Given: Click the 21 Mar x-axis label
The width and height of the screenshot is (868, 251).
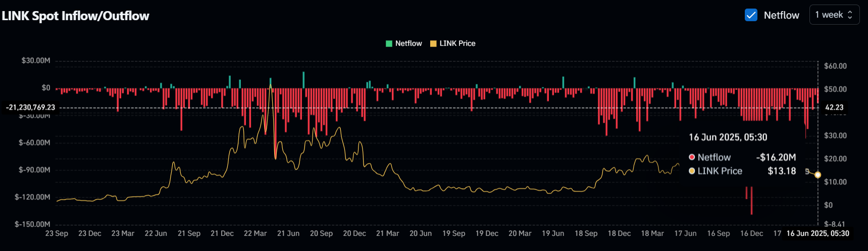Looking at the screenshot, I should click(x=387, y=233).
